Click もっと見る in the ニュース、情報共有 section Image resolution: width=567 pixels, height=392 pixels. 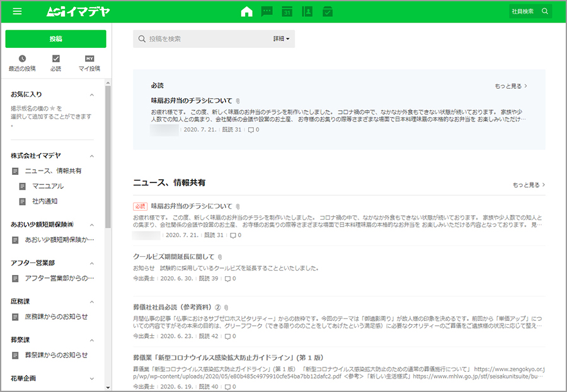[x=529, y=185]
